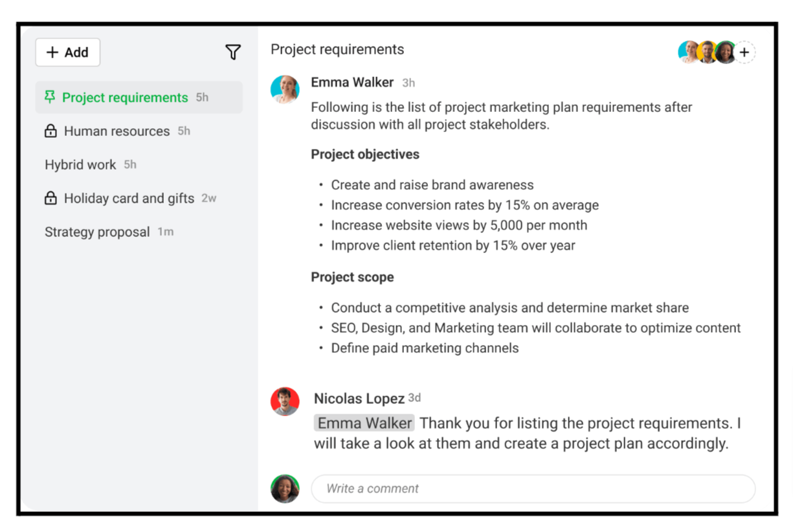Screen dimensions: 793x532
Task: Click the third member avatar in top right
Action: [725, 52]
